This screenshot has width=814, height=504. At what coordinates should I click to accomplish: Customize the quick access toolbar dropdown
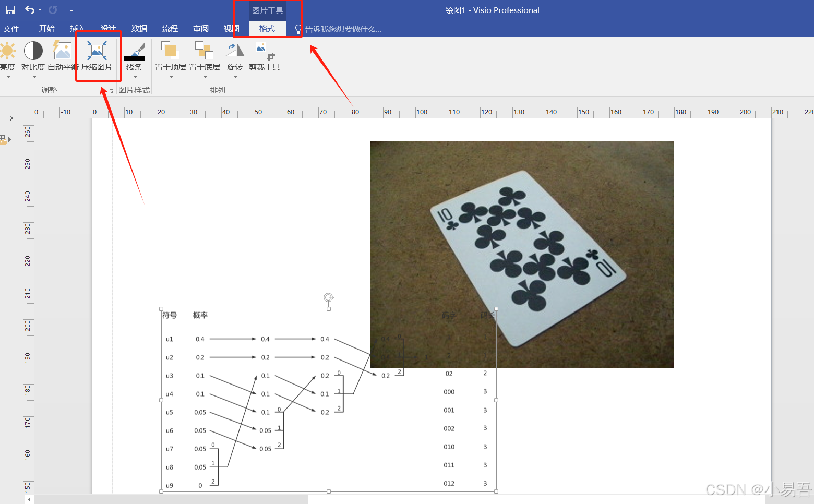[71, 10]
